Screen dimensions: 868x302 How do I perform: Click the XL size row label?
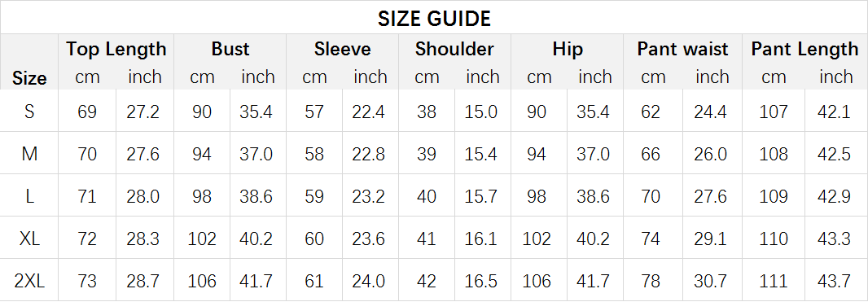coord(29,239)
